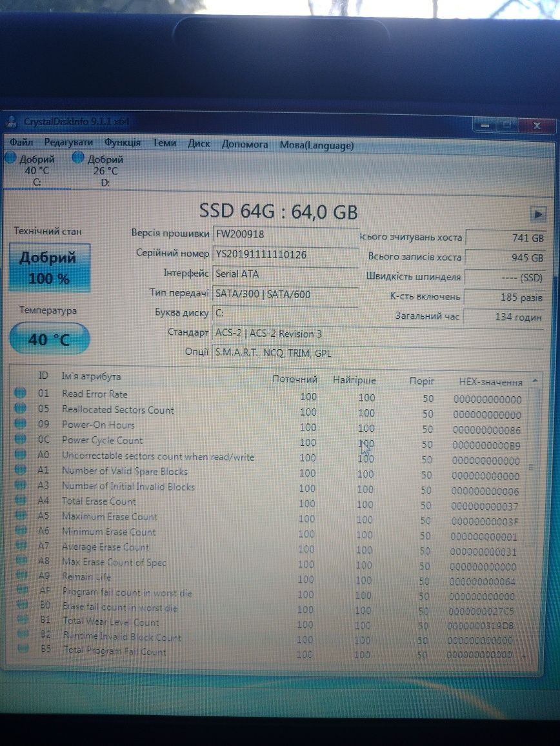The width and height of the screenshot is (560, 746).
Task: Close the CrystalDiskInfo window
Action: 536,126
